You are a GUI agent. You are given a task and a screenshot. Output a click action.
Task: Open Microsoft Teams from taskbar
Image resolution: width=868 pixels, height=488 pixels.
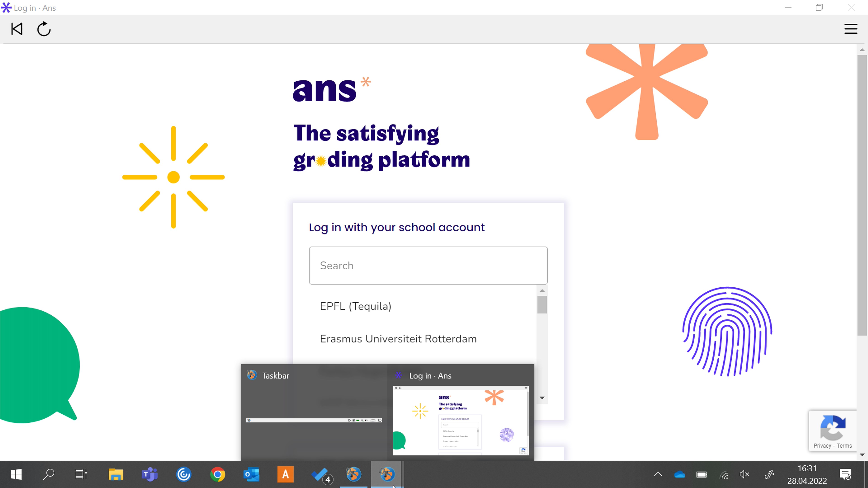[x=150, y=474]
